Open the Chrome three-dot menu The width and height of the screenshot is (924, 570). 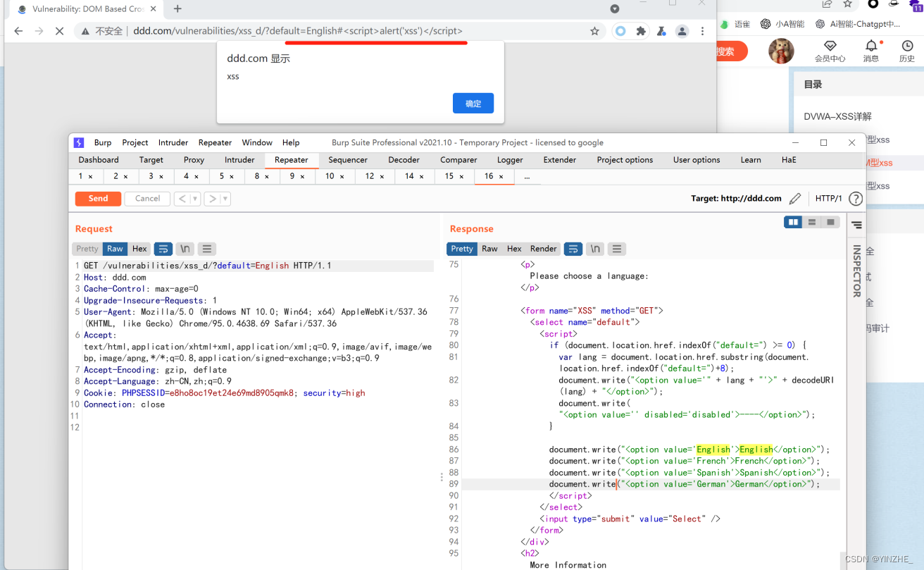703,31
